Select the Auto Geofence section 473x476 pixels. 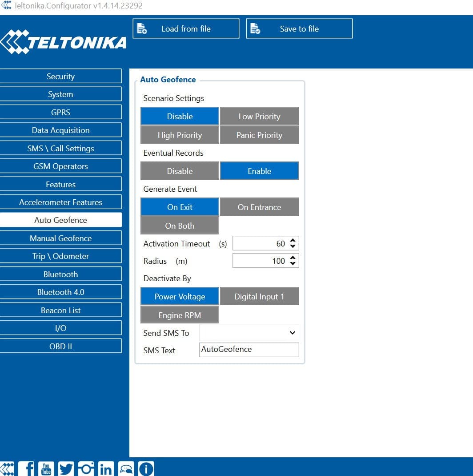coord(60,220)
